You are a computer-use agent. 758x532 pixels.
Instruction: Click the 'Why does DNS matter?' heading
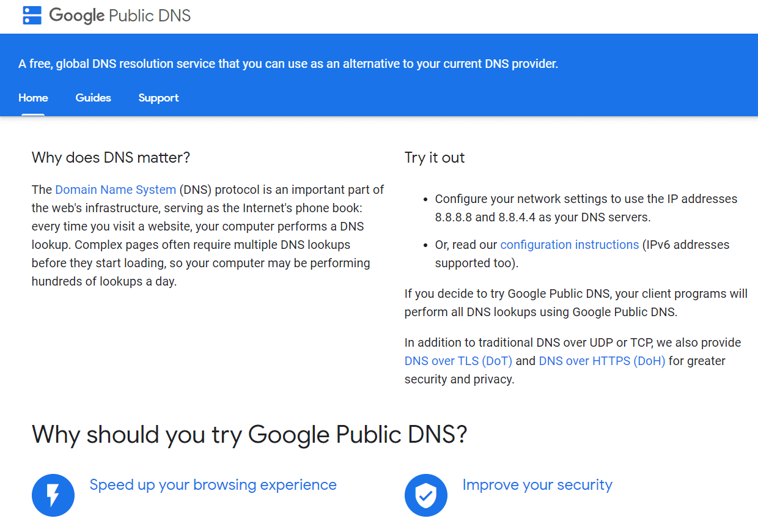[111, 158]
